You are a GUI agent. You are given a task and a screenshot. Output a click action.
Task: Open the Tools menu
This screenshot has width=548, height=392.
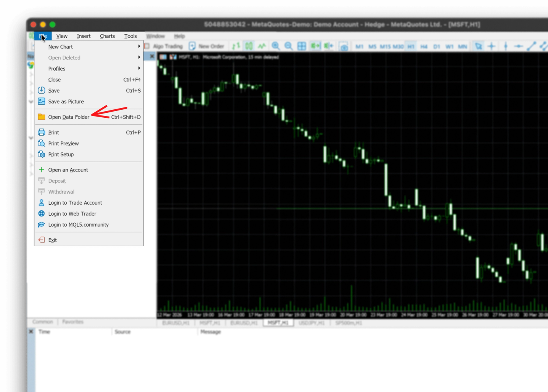click(x=130, y=36)
